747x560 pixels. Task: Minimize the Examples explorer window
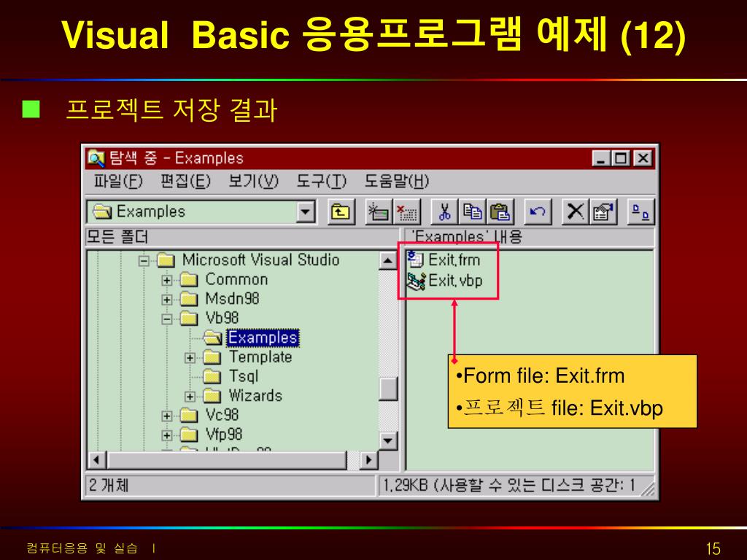[x=601, y=158]
